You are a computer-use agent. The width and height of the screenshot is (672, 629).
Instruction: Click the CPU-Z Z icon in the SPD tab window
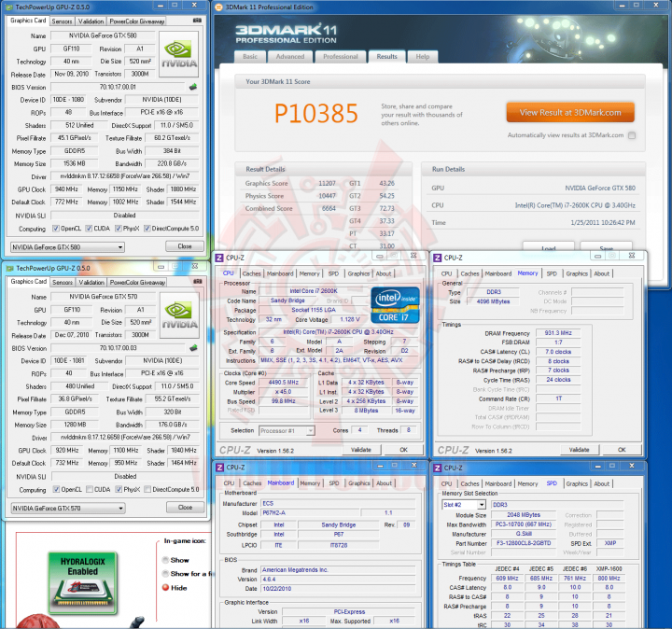pyautogui.click(x=437, y=468)
